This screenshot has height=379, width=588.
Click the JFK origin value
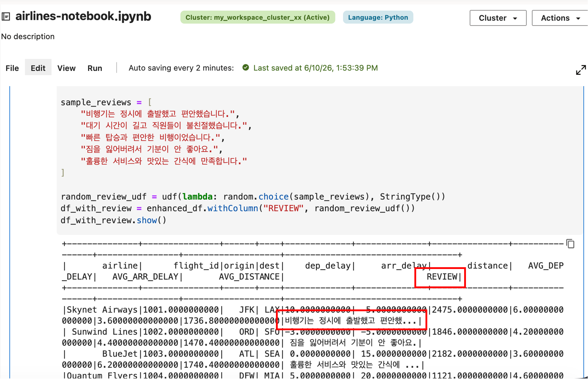click(x=247, y=310)
